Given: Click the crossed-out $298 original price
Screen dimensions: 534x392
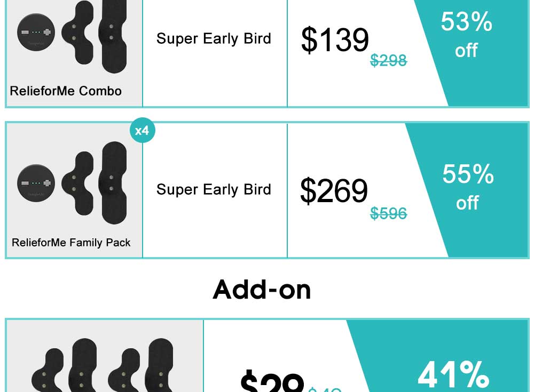Looking at the screenshot, I should (x=389, y=61).
